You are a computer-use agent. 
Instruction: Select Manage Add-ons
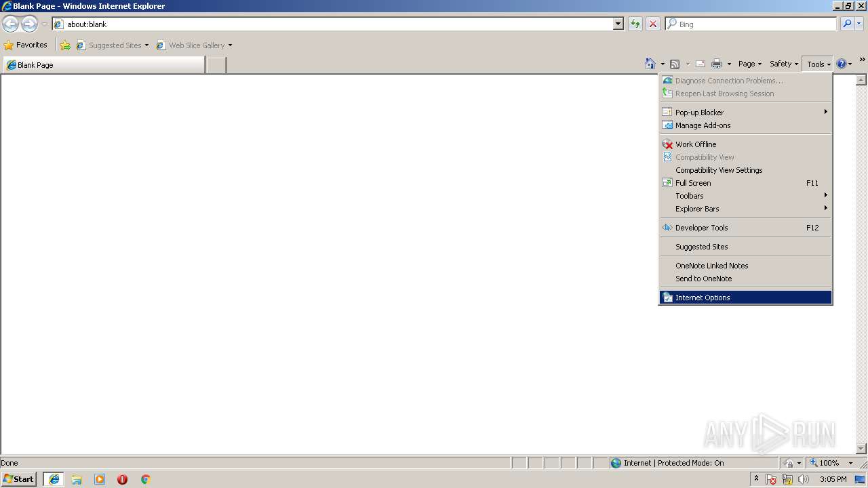745,125
